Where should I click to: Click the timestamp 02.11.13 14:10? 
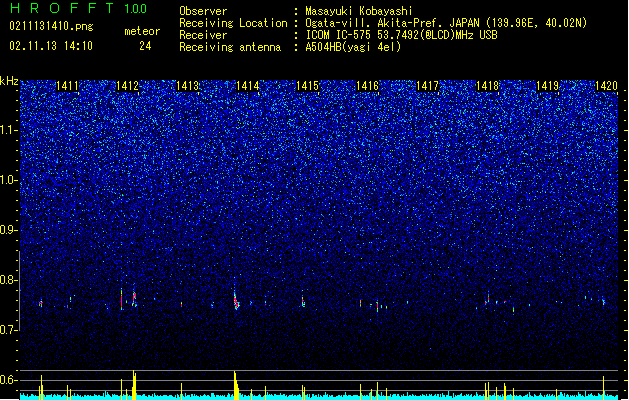(51, 46)
